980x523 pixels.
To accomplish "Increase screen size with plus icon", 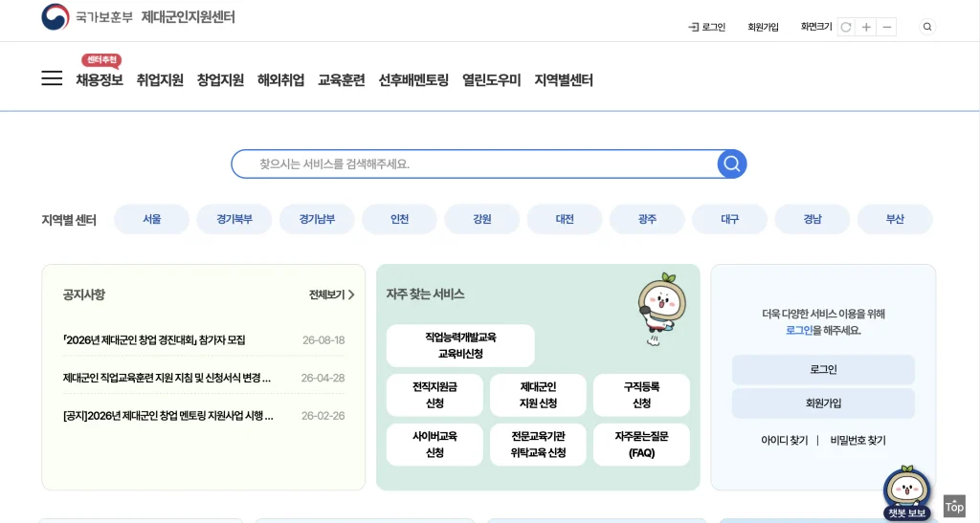I will tap(866, 27).
